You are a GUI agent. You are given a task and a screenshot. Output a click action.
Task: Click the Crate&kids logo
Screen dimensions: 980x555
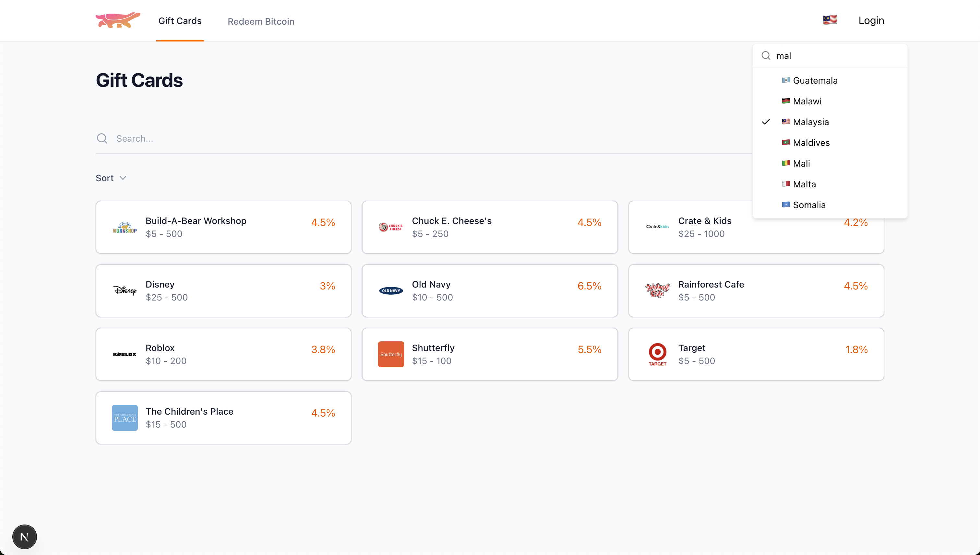657,227
